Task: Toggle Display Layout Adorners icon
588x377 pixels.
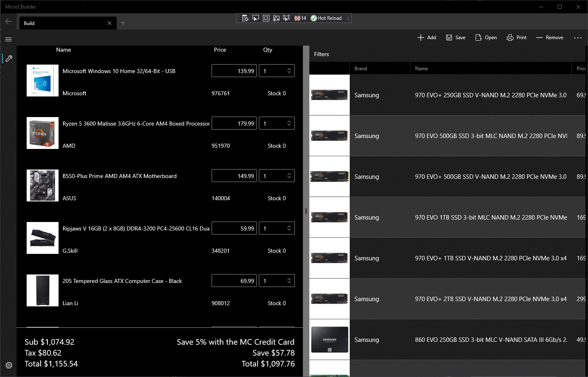Action: 266,18
